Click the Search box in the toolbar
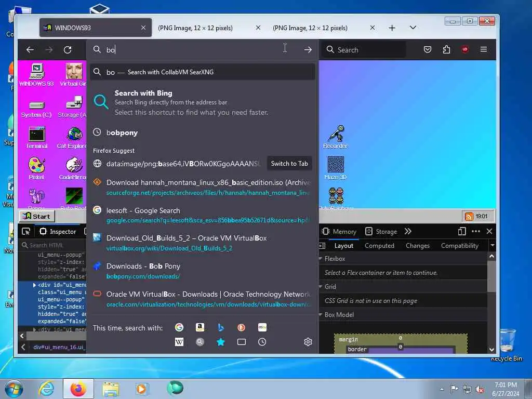 coord(364,50)
